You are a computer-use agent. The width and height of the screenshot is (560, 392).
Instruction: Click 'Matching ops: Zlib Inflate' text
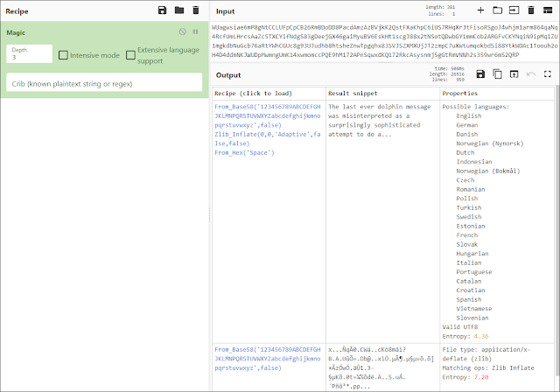point(488,367)
